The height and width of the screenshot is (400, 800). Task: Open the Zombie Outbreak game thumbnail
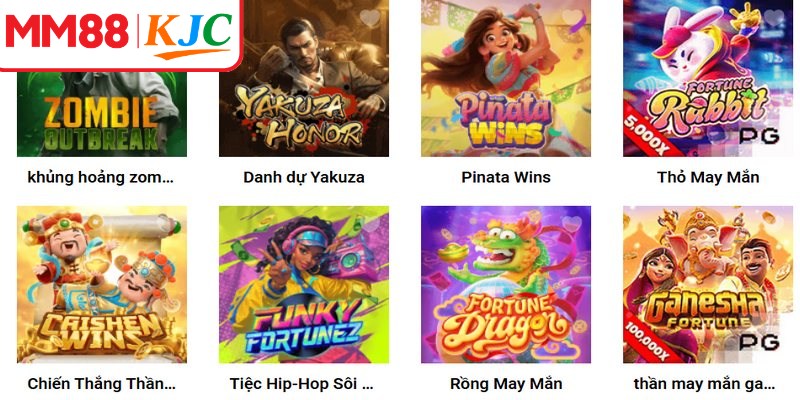(x=102, y=114)
